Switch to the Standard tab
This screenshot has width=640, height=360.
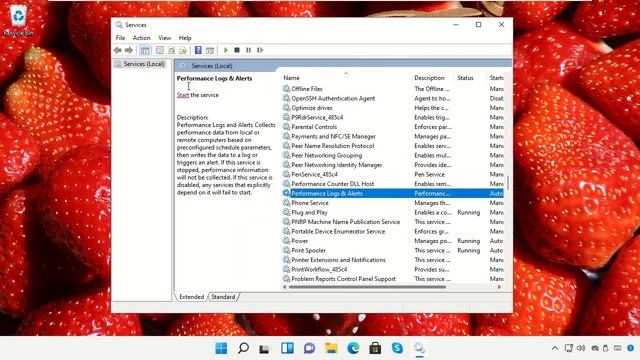223,297
